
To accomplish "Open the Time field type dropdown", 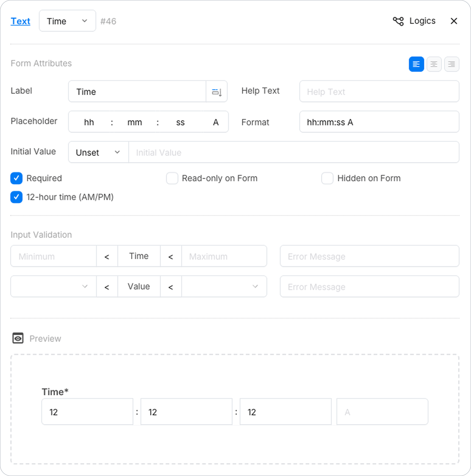I will pos(67,21).
